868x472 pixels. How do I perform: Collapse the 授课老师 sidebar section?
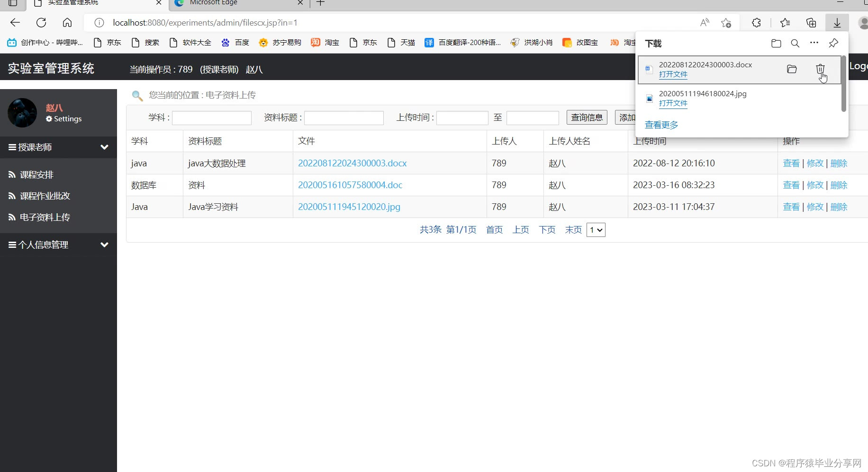pos(58,147)
